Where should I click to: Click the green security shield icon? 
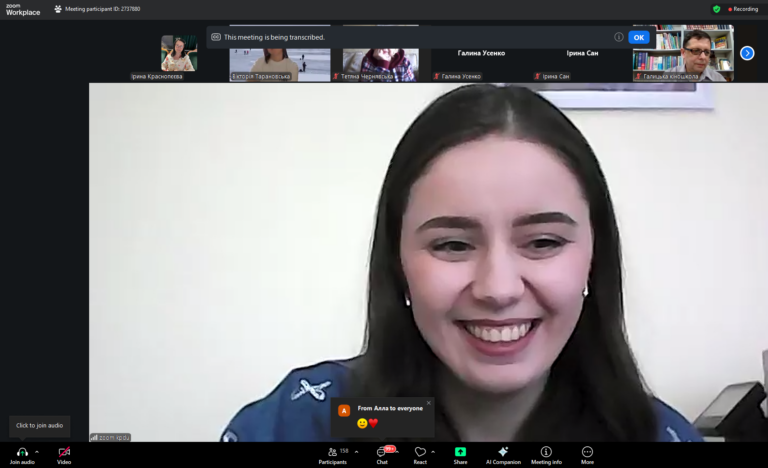(x=717, y=9)
